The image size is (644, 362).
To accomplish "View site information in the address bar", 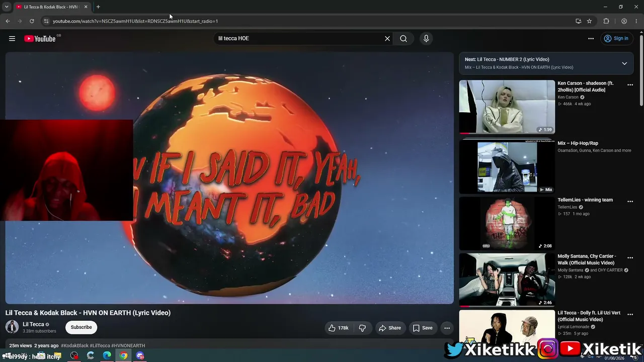I will coord(46,21).
